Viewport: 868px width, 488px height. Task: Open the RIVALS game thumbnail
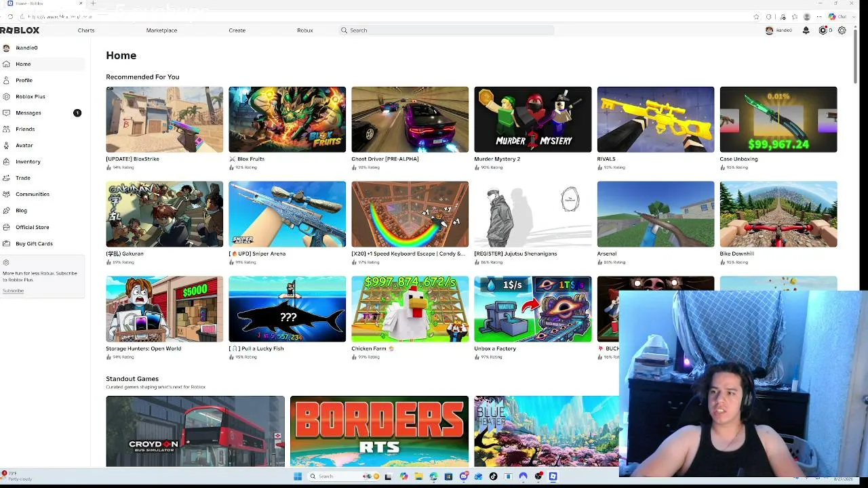click(655, 119)
